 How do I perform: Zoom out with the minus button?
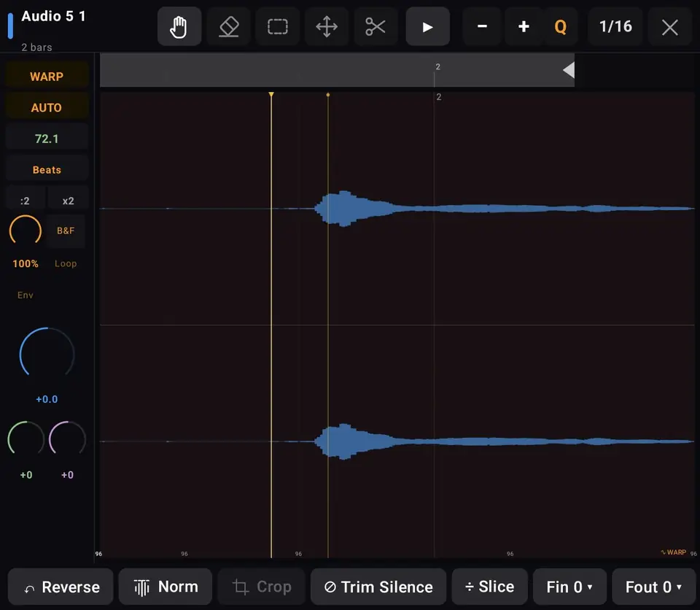(x=482, y=26)
